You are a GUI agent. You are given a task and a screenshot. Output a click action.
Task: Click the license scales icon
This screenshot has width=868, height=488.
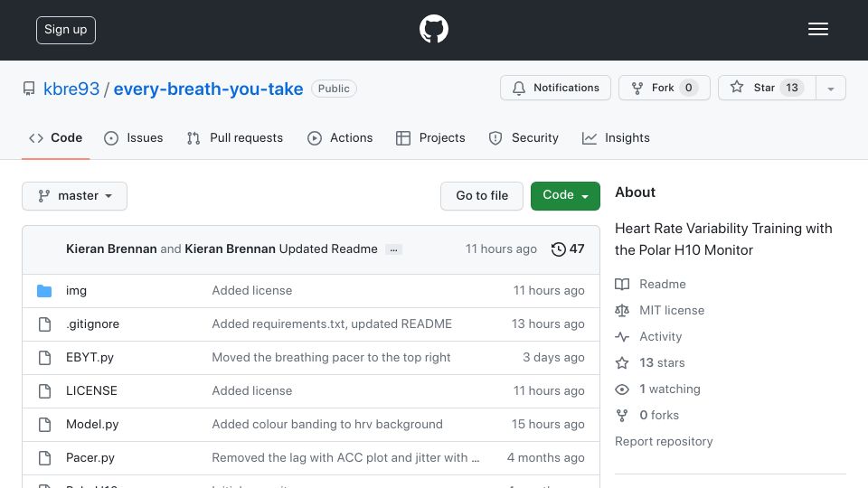click(622, 310)
